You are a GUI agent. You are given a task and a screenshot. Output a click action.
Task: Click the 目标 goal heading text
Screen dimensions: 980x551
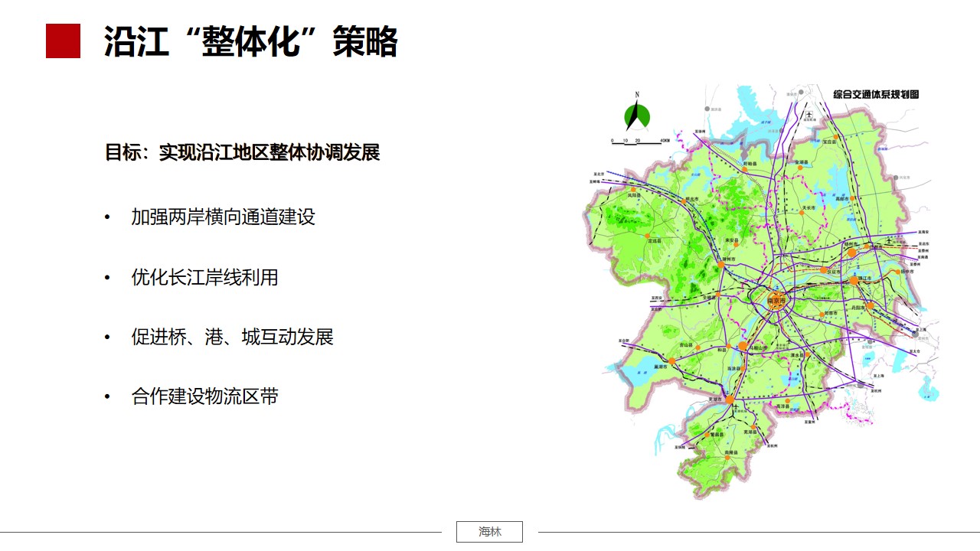242,152
